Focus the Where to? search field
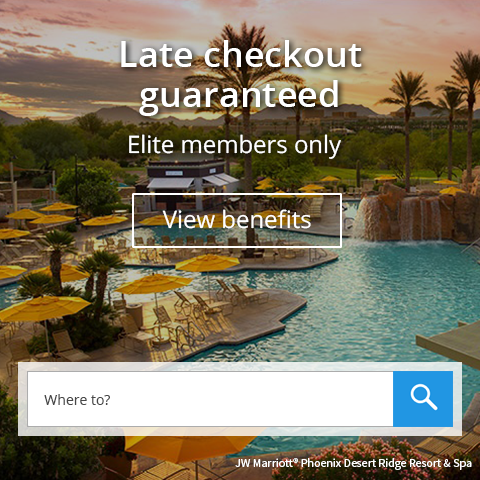 pos(210,399)
